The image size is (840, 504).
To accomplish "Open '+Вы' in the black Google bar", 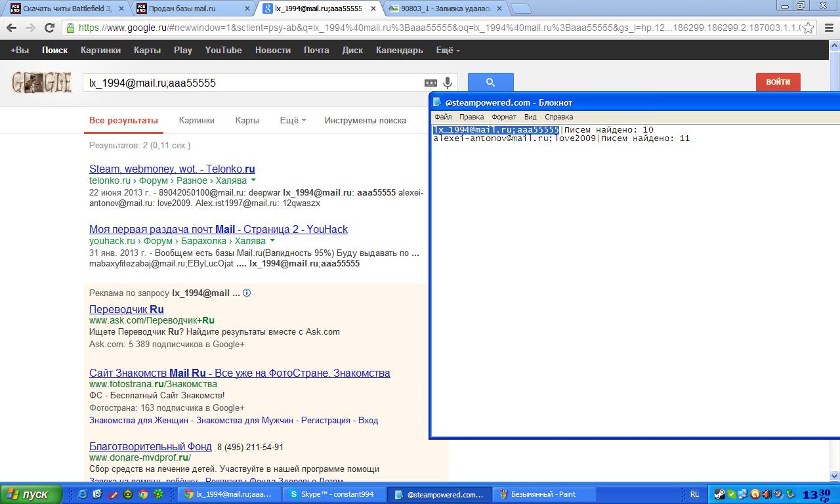I will tap(20, 50).
